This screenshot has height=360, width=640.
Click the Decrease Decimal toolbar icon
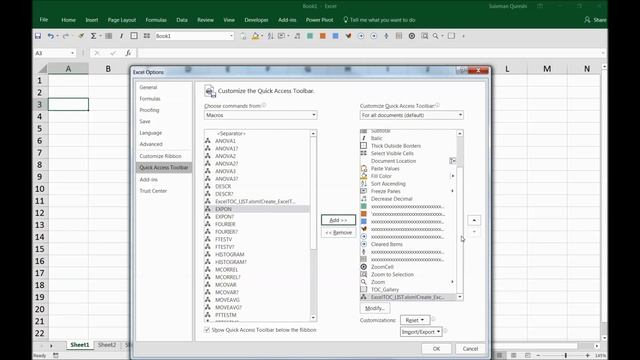[x=297, y=36]
